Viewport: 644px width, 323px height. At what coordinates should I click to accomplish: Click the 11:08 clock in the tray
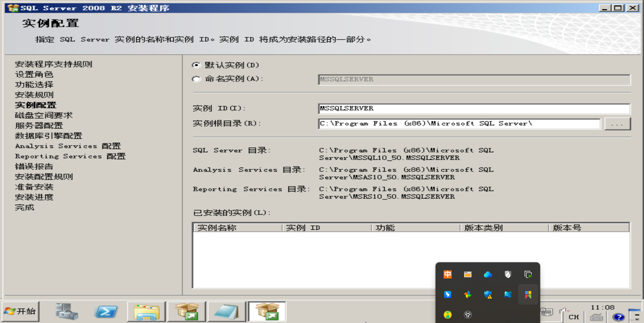click(x=603, y=307)
